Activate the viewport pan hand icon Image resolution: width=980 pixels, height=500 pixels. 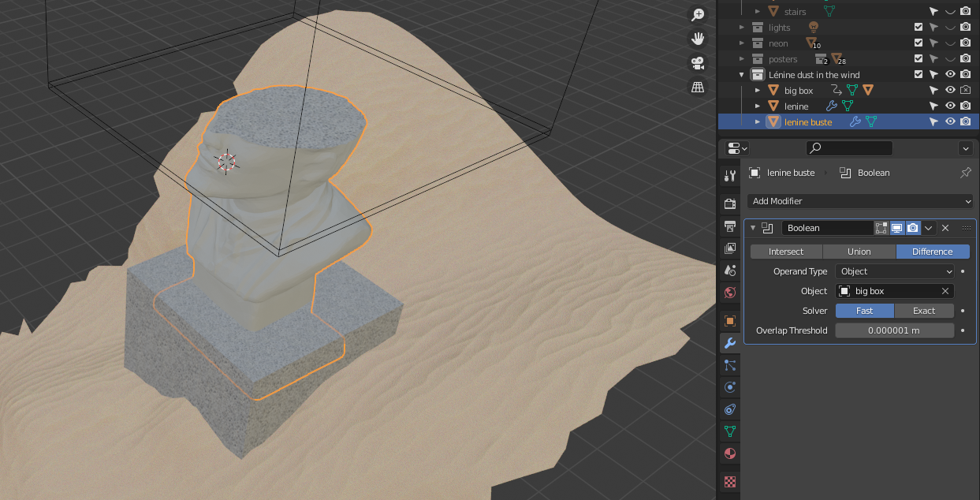(698, 39)
